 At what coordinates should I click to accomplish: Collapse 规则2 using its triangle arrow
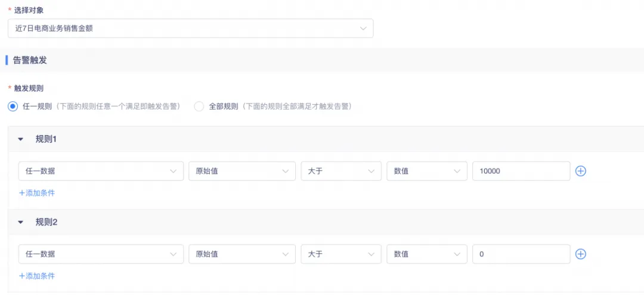tap(21, 222)
